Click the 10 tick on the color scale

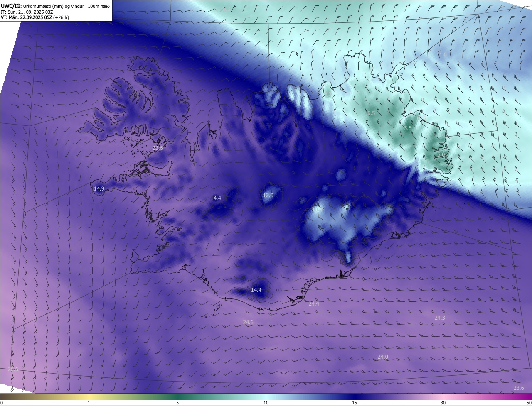pos(266,403)
